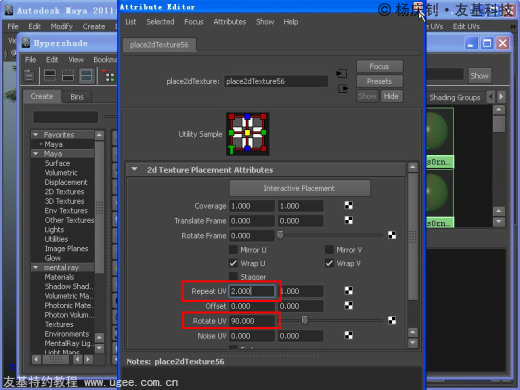Click the Rotate UV map checker icon
Screen dimensions: 520x390
click(x=392, y=320)
